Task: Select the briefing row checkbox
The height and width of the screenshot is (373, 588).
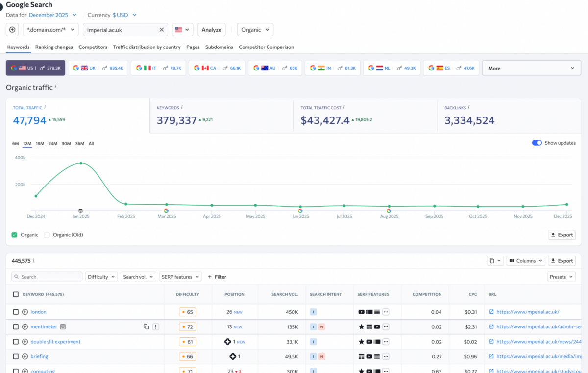Action: 16,356
